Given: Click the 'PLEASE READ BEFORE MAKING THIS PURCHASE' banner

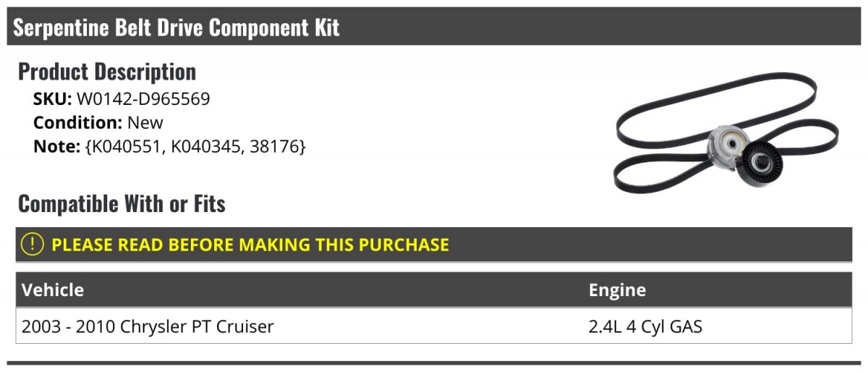Looking at the screenshot, I should point(250,245).
